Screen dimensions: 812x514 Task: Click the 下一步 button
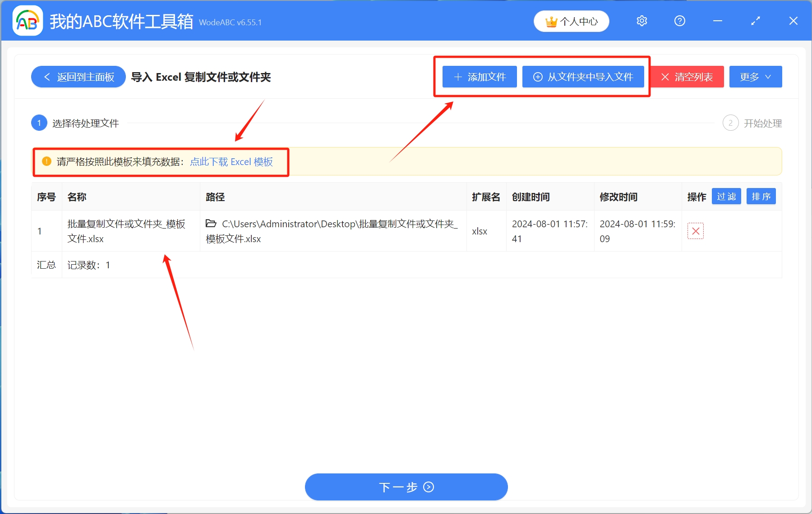pyautogui.click(x=406, y=487)
